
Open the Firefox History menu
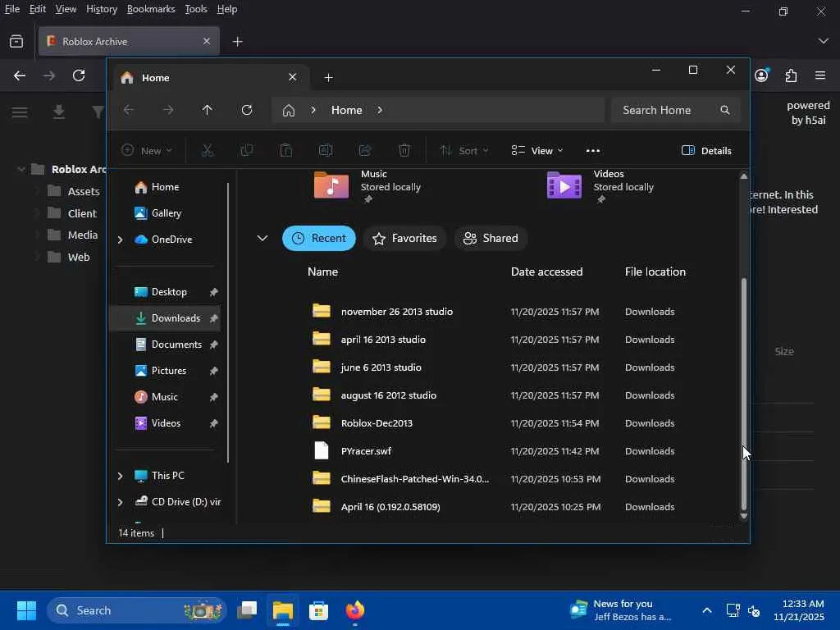pos(101,9)
